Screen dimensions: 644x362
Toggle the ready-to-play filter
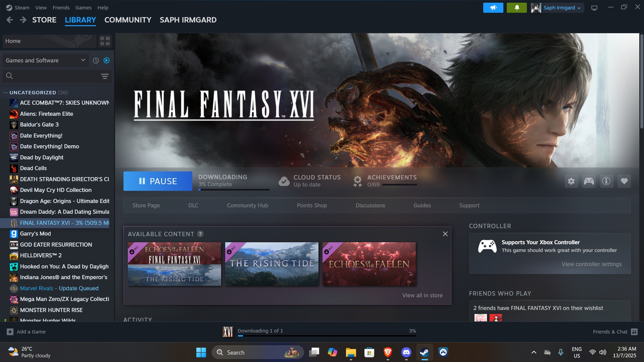[107, 61]
